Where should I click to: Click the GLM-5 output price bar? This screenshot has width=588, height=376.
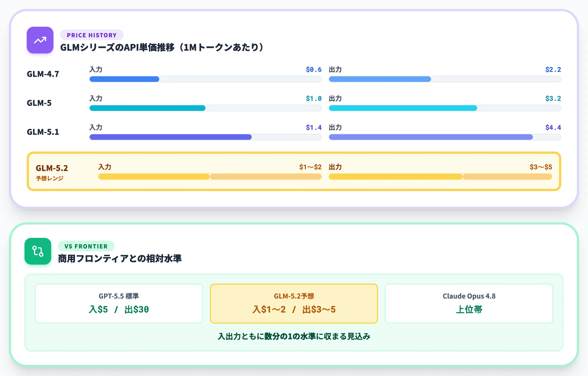pyautogui.click(x=445, y=108)
